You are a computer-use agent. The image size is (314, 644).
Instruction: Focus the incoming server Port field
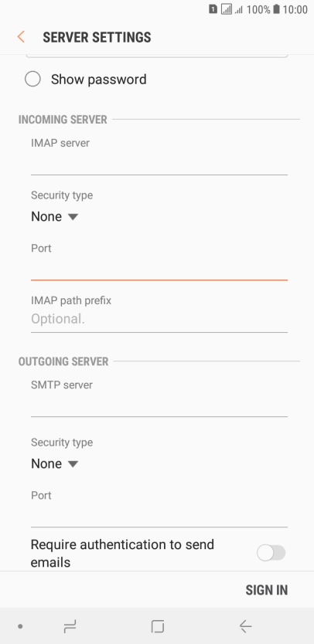coord(159,269)
